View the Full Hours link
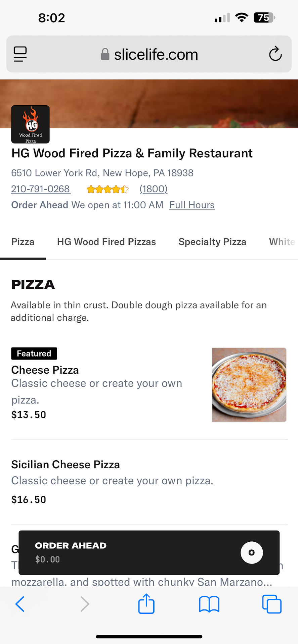 (192, 205)
